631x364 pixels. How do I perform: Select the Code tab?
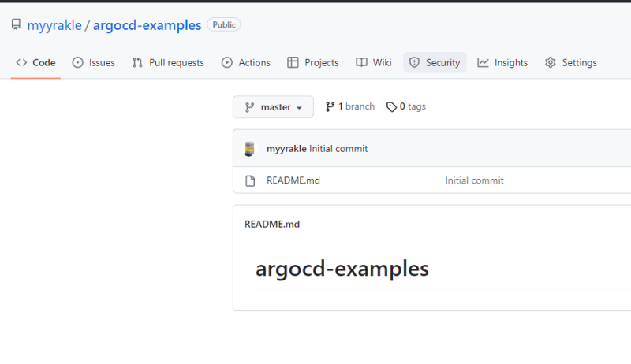(x=35, y=63)
